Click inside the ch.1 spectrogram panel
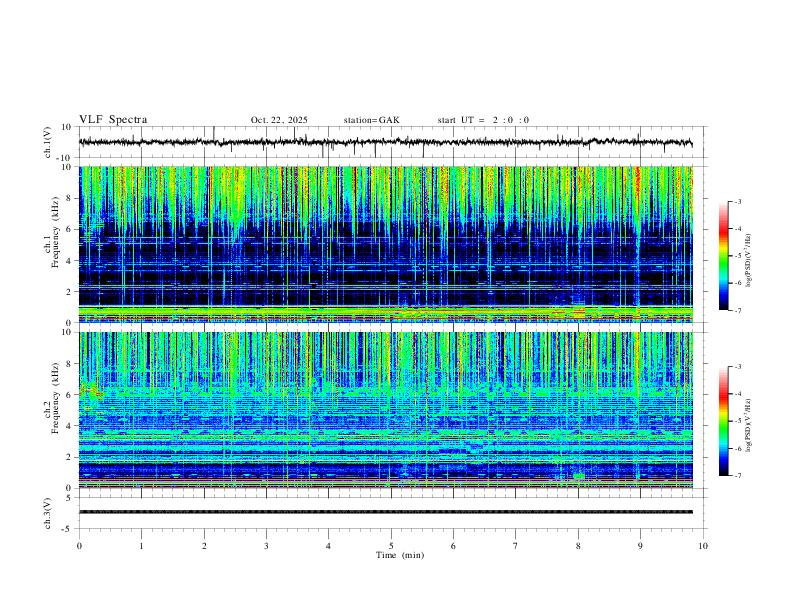The image size is (792, 612). [385, 244]
